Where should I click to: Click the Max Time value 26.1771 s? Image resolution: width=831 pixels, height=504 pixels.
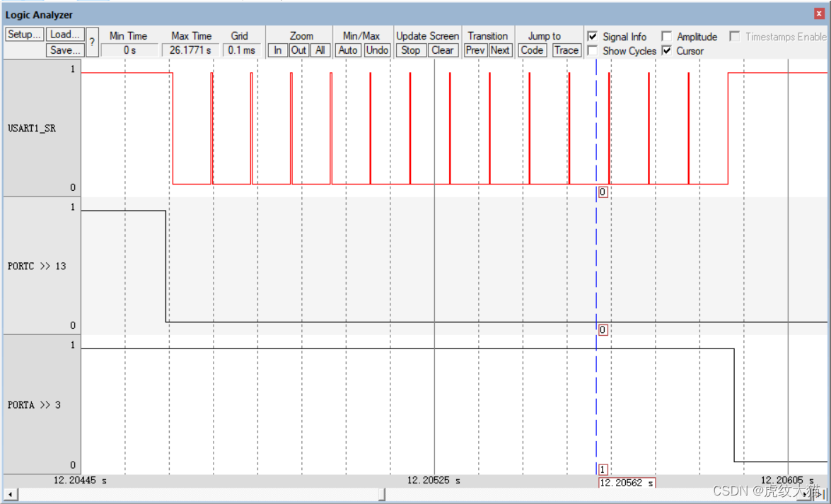point(190,50)
